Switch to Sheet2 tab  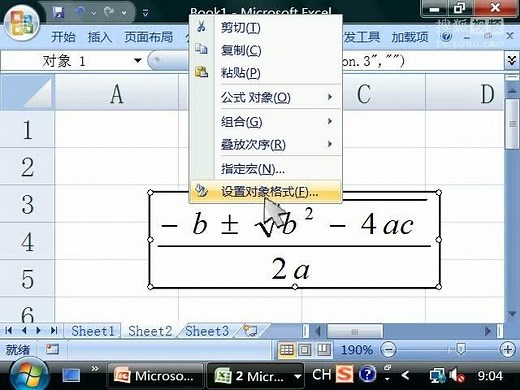[150, 331]
